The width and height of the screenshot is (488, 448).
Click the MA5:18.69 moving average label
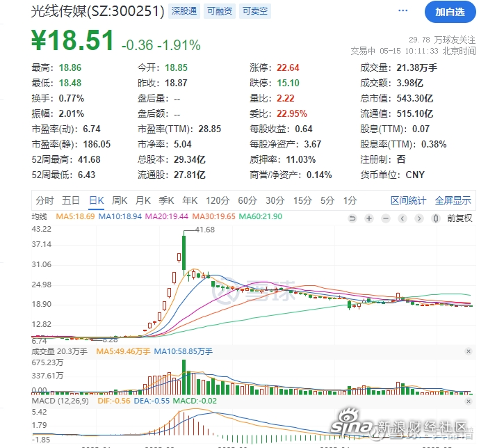75,216
